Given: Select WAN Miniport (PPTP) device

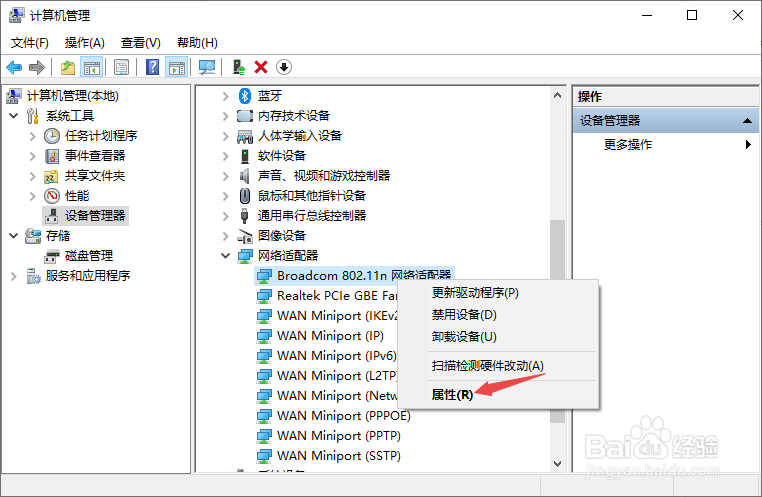Looking at the screenshot, I should tap(339, 436).
